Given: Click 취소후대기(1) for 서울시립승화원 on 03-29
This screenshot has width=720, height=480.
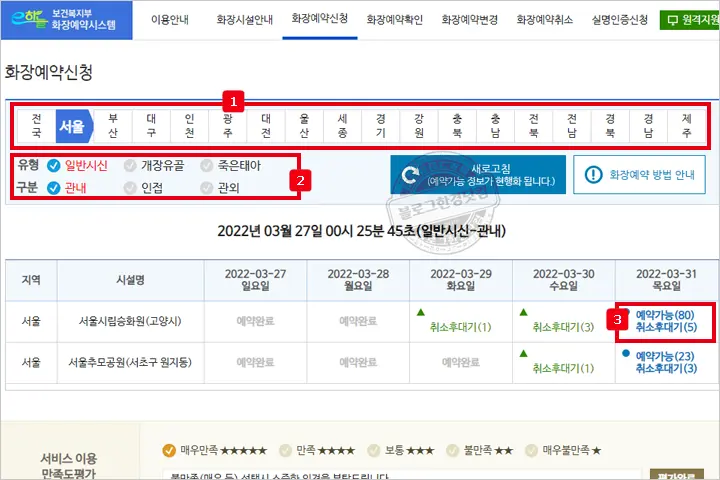Looking at the screenshot, I should (x=461, y=327).
